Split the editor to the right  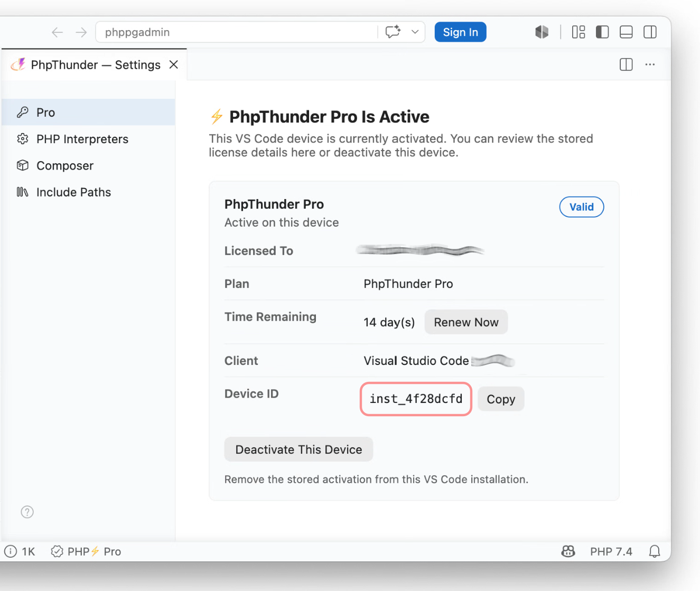pos(626,64)
